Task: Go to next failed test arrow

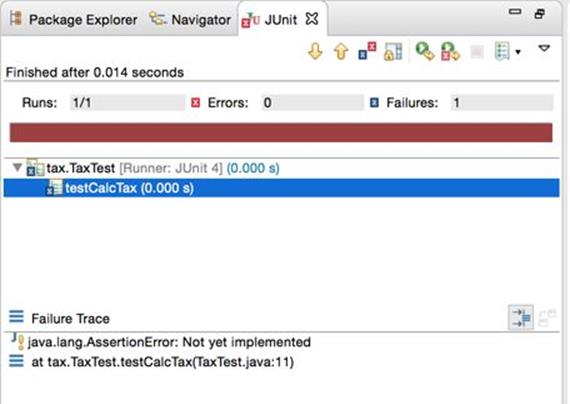Action: pyautogui.click(x=315, y=51)
